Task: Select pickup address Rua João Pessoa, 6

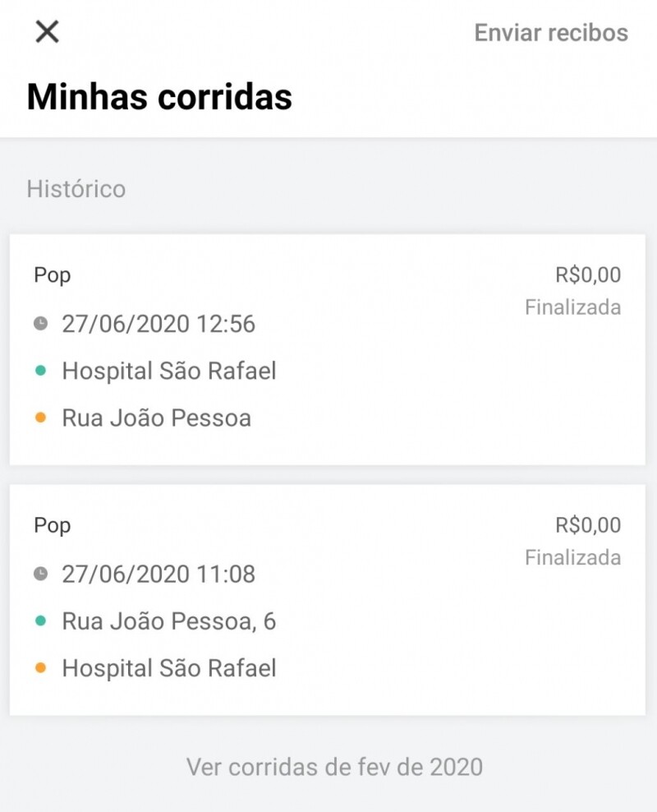Action: click(169, 621)
